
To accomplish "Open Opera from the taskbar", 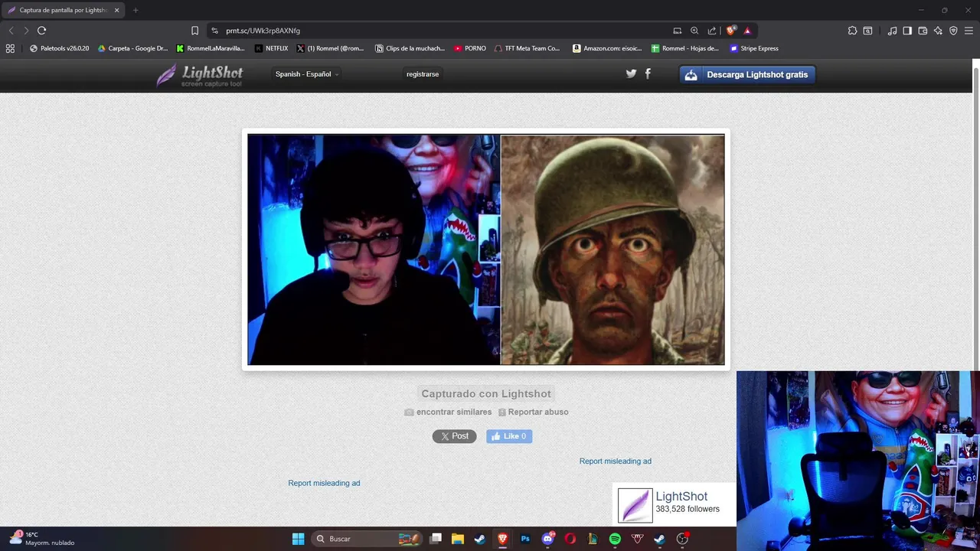I will 570,539.
